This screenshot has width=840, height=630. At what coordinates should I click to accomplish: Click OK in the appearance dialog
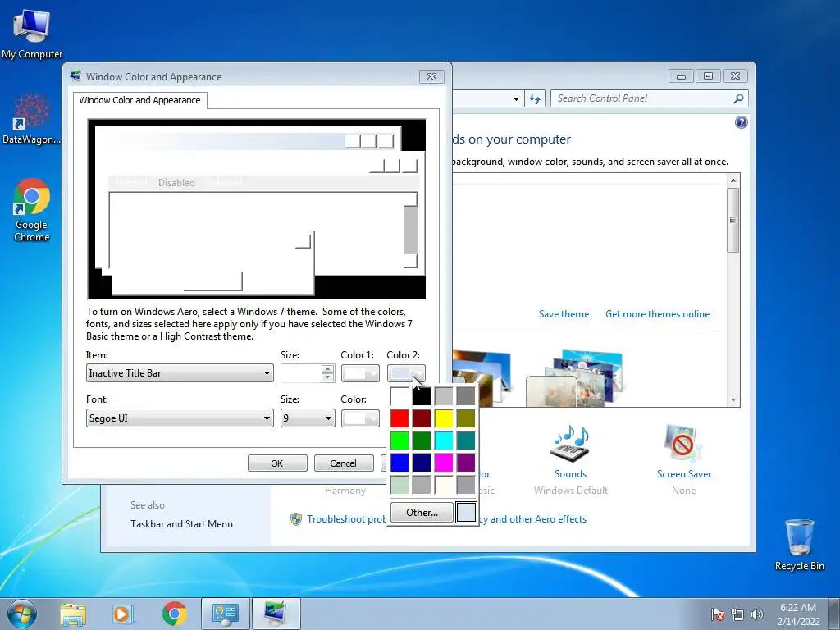277,463
